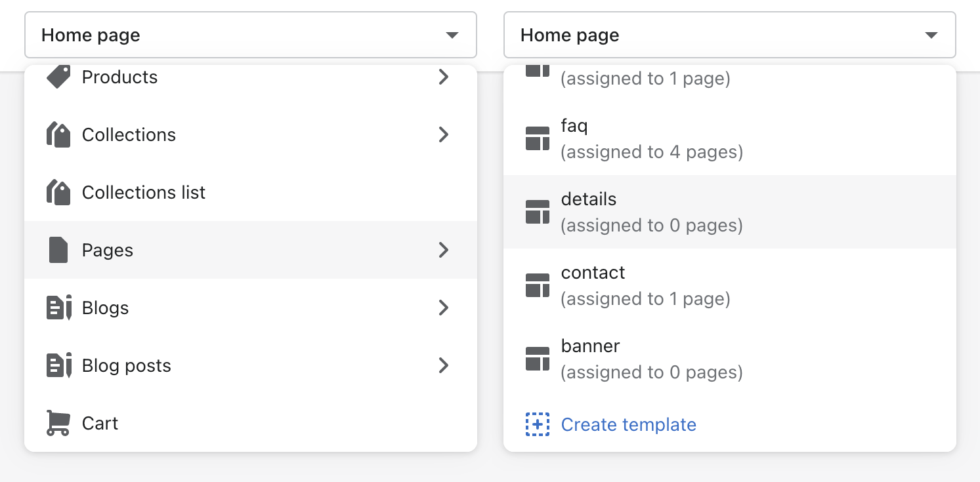
Task: Expand the Products submenu chevron
Action: coord(444,77)
